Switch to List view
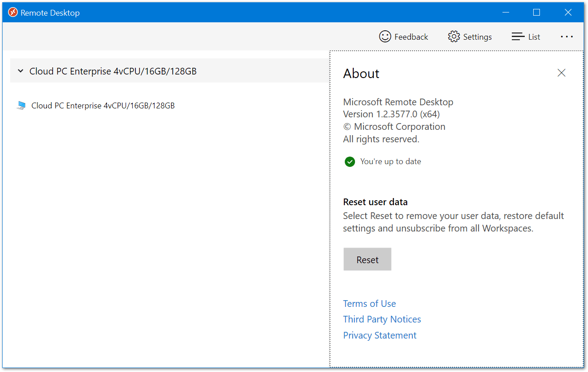This screenshot has width=588, height=372. [x=526, y=37]
